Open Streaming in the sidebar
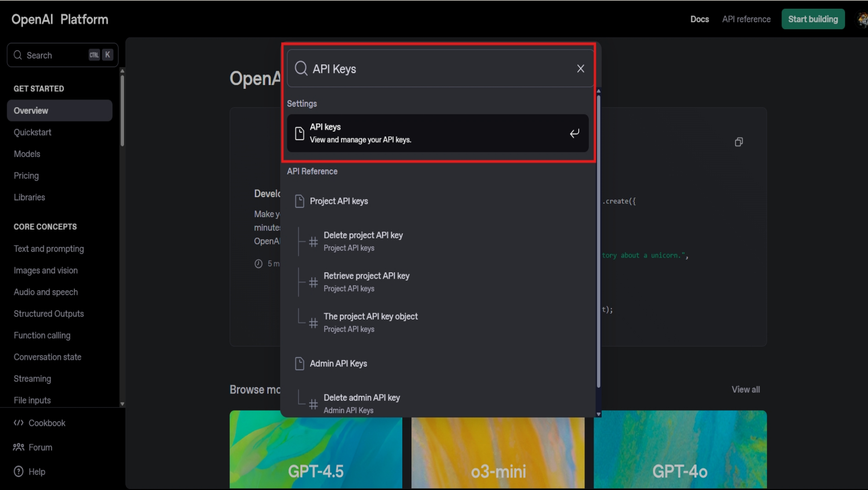The height and width of the screenshot is (490, 868). coord(32,379)
